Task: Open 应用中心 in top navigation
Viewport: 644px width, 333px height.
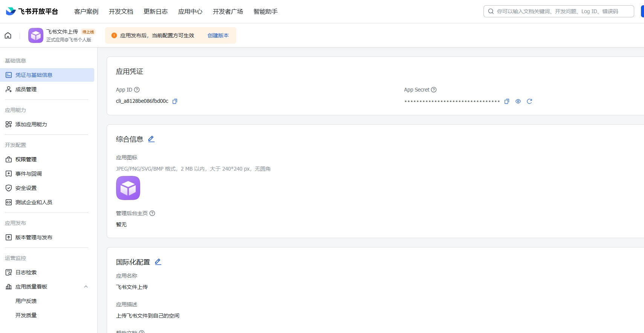Action: tap(190, 12)
